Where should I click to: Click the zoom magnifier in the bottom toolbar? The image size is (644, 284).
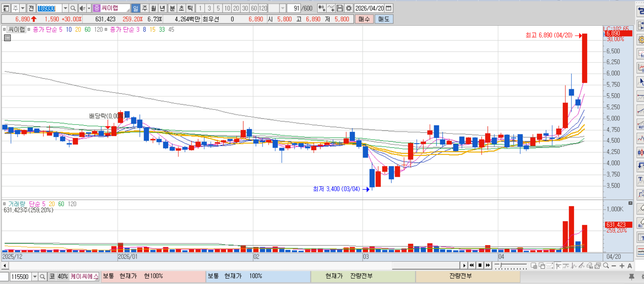pos(606,266)
